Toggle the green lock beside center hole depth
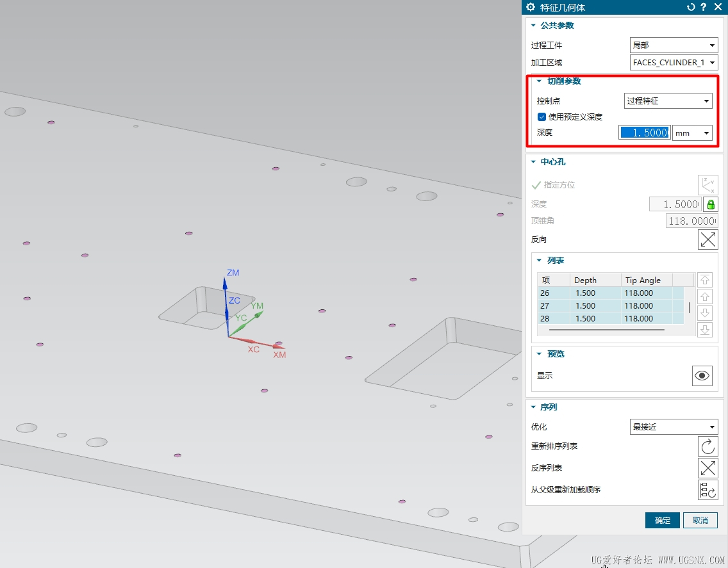 click(711, 204)
